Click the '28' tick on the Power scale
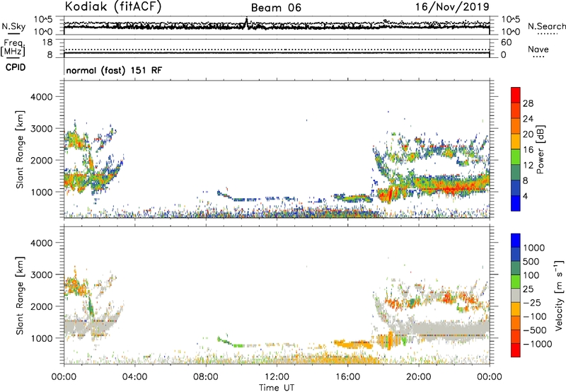The height and width of the screenshot is (392, 566). (528, 103)
